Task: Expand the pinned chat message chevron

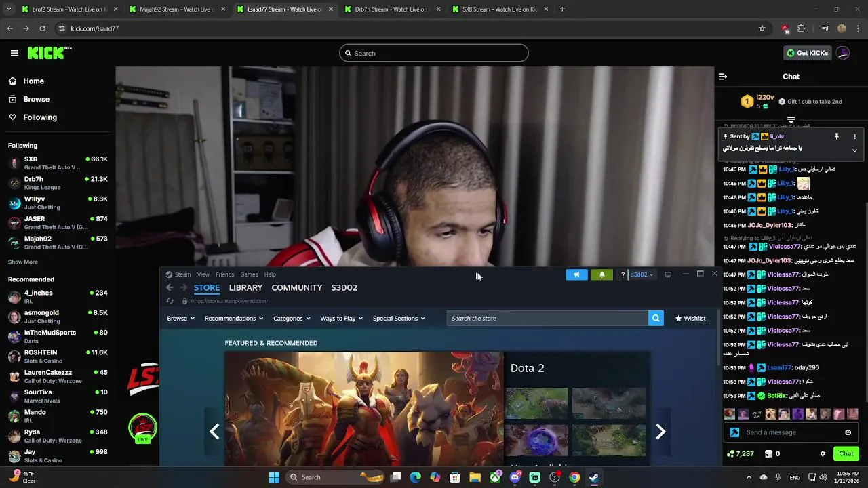Action: 854,150
